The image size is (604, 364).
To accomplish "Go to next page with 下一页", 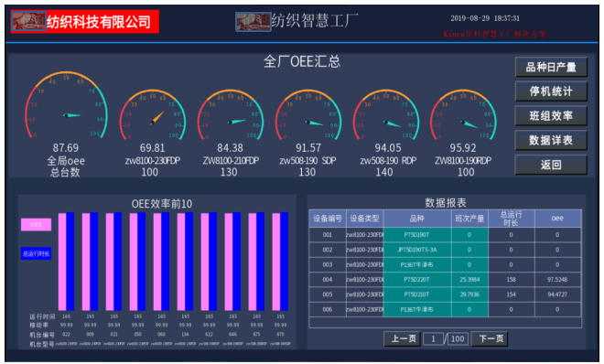I will pos(490,338).
